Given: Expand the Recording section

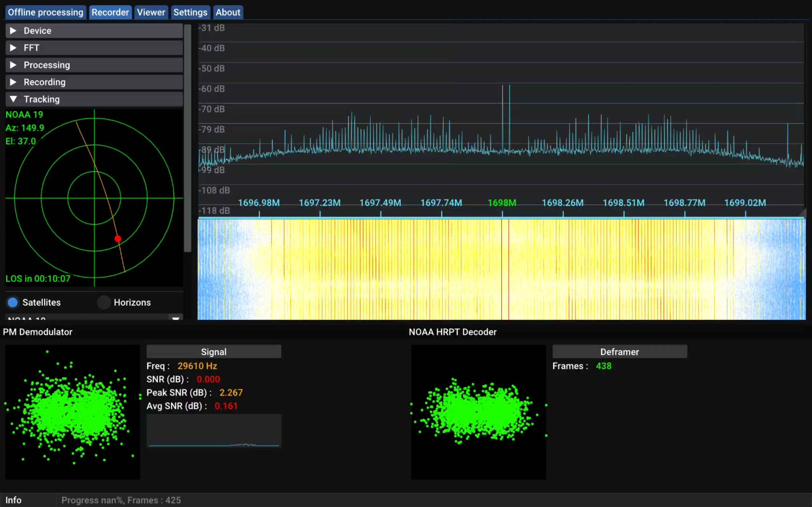Looking at the screenshot, I should 94,82.
